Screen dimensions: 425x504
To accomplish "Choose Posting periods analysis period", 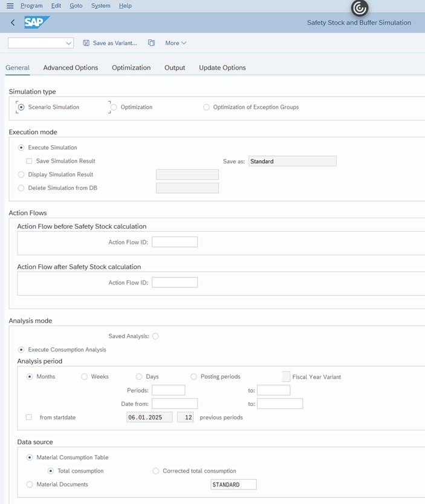I will pos(193,376).
